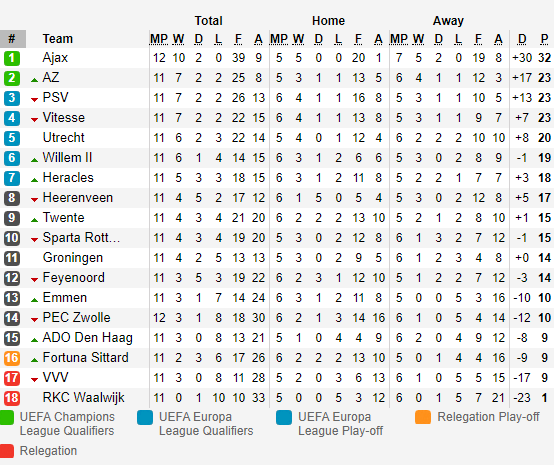This screenshot has height=465, width=554.
Task: Click the green position badge number 1
Action: pos(12,58)
